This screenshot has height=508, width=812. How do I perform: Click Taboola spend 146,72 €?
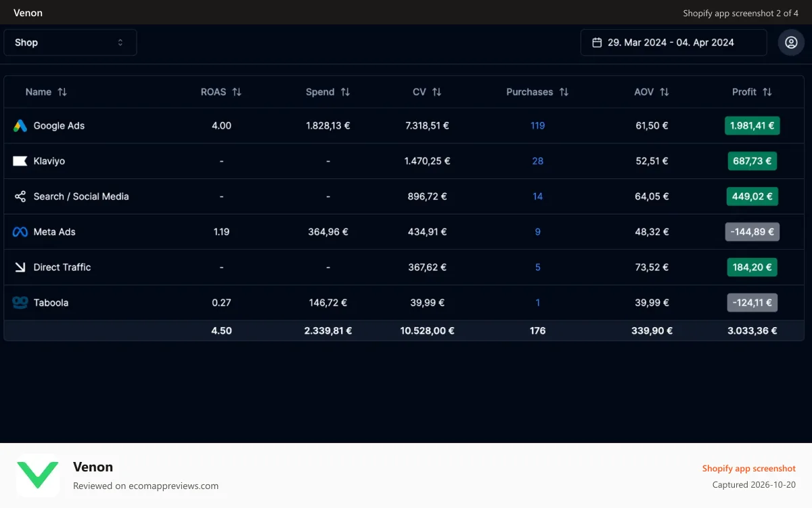[328, 302]
